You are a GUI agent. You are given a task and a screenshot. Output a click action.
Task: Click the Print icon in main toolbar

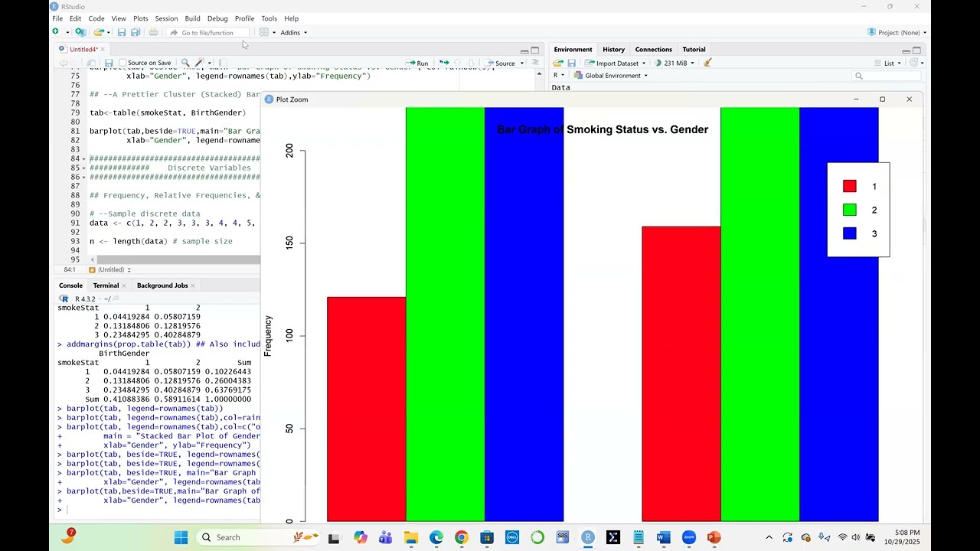point(153,32)
